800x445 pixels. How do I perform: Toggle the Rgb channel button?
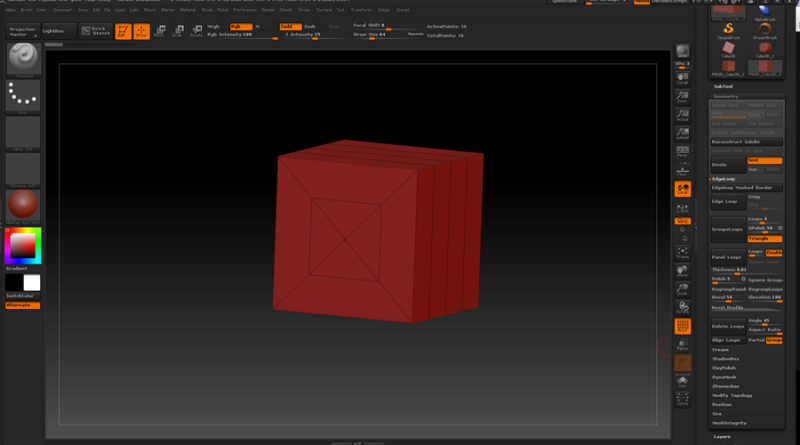point(241,27)
